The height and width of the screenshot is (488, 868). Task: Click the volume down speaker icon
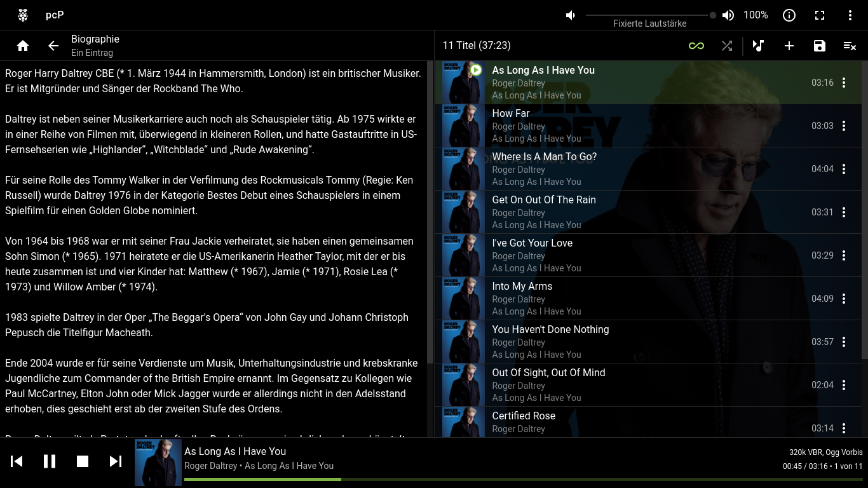click(x=571, y=15)
